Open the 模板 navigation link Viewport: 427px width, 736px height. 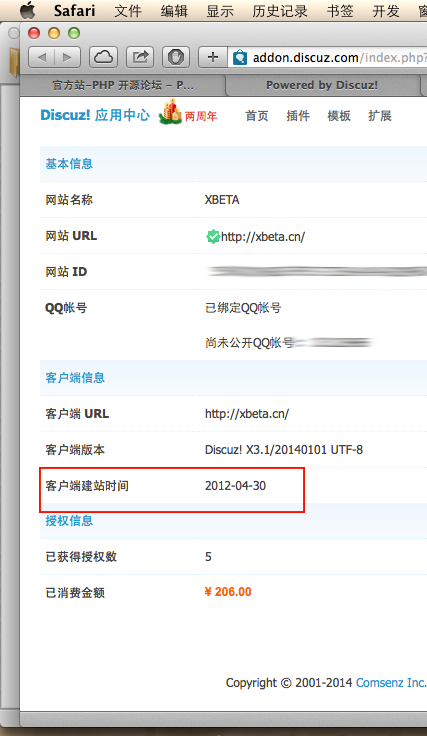point(339,115)
